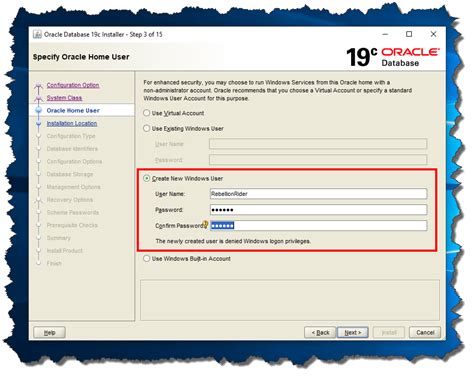
Task: Select Oracle Home User step in sidebar
Action: [x=73, y=110]
